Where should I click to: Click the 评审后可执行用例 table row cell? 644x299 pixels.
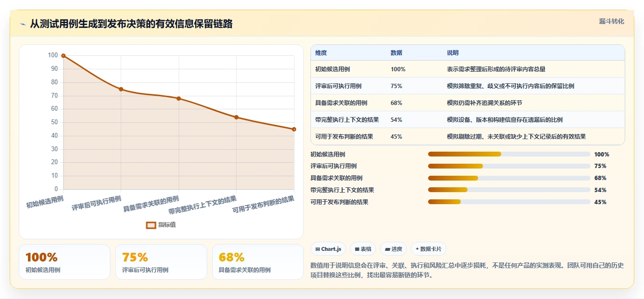338,86
